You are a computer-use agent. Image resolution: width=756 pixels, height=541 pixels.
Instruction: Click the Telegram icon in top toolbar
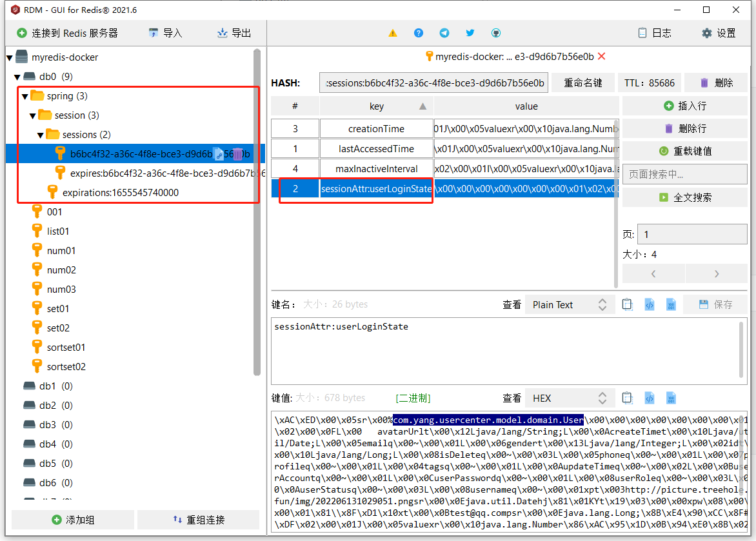point(444,33)
